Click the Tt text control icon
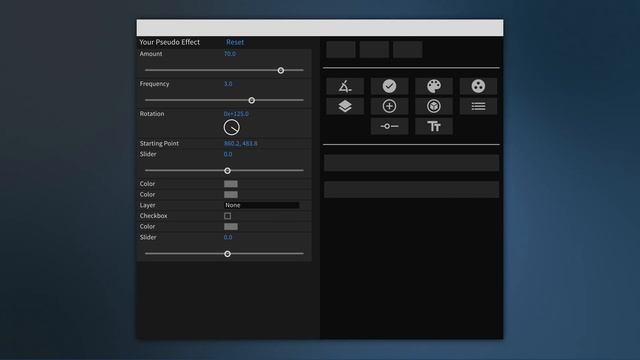640x360 pixels. tap(434, 126)
